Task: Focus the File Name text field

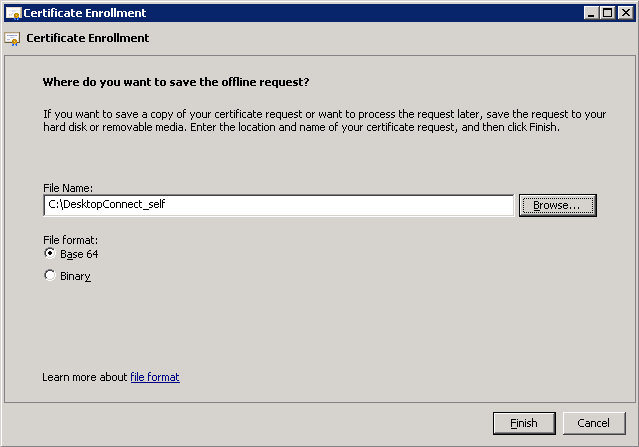Action: pyautogui.click(x=279, y=205)
